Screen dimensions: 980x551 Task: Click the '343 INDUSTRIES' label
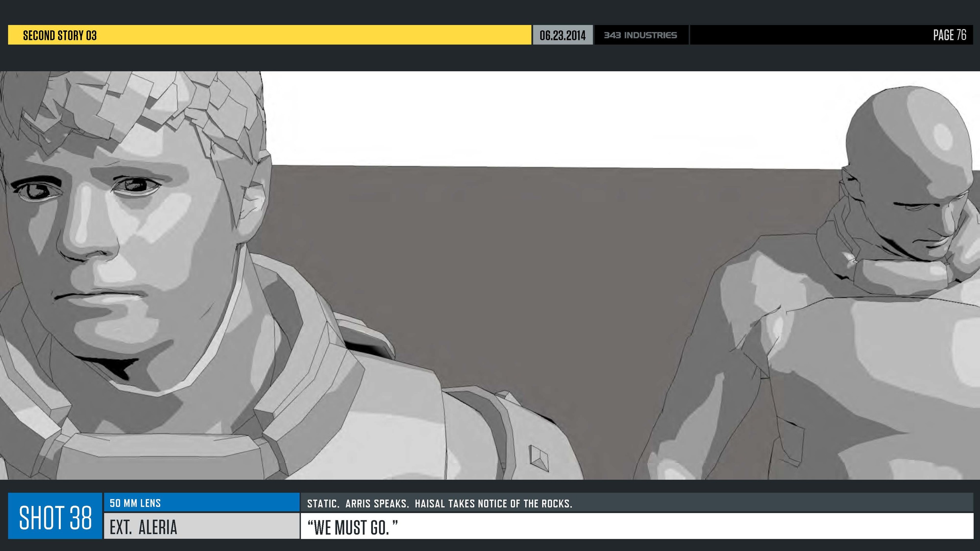[640, 35]
